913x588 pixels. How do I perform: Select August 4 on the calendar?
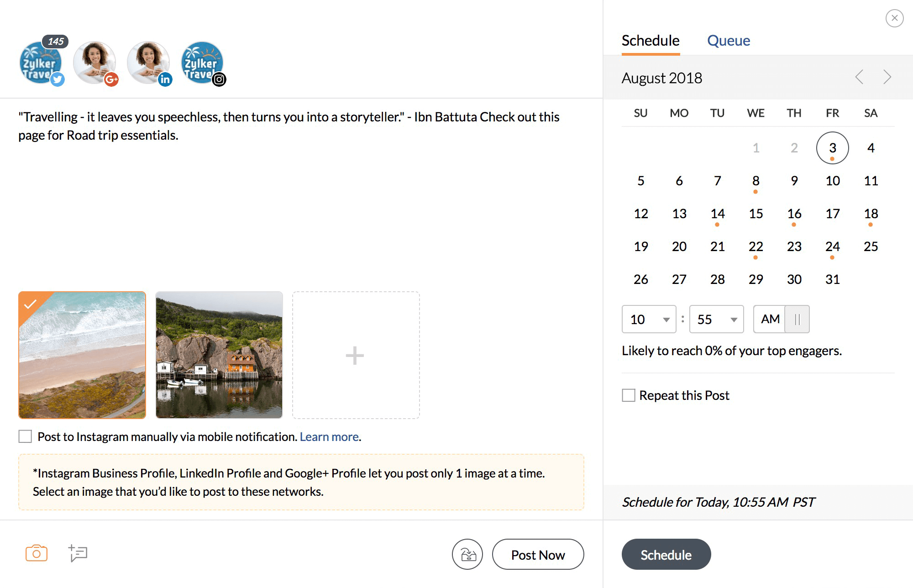pos(871,148)
